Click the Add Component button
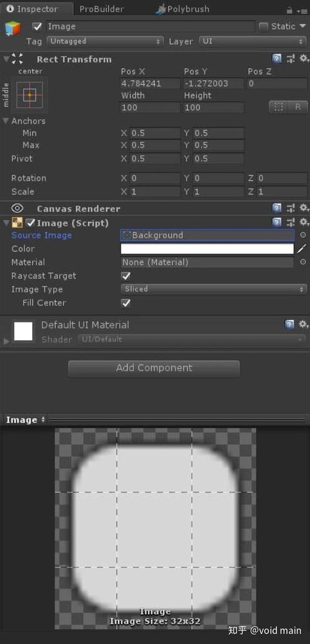This screenshot has width=310, height=644. [x=154, y=368]
